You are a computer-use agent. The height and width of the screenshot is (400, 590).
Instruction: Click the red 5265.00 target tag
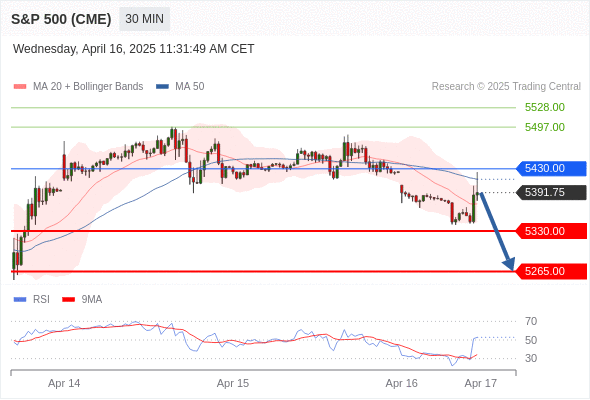click(551, 271)
